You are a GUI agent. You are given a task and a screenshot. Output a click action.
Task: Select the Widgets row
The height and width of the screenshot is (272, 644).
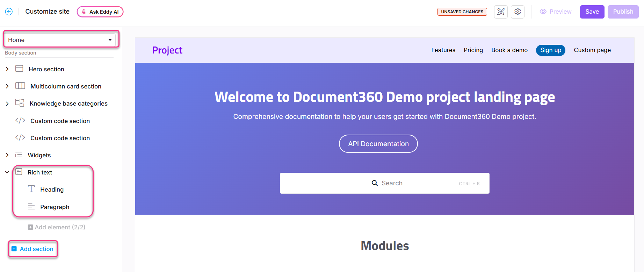(x=39, y=155)
